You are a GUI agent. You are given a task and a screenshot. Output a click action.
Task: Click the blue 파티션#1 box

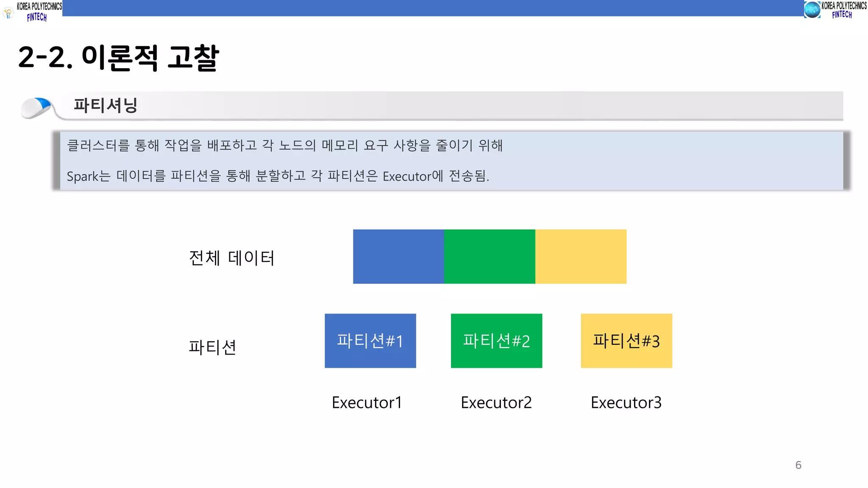click(370, 341)
